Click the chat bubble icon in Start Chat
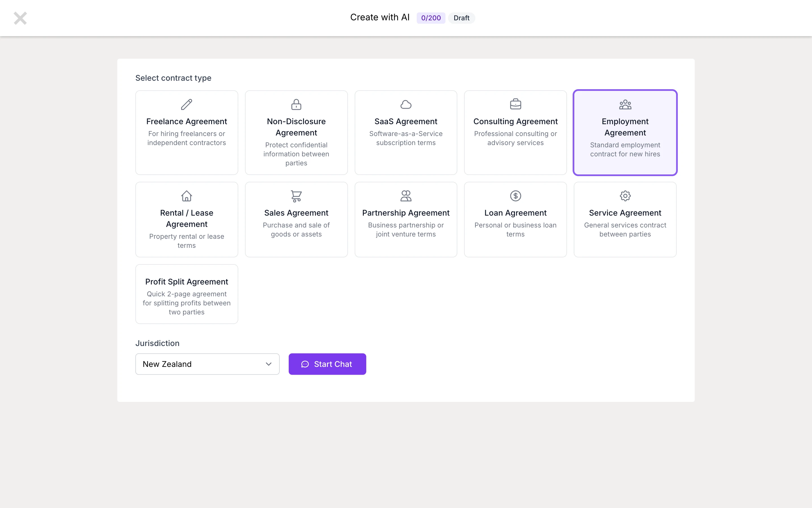Image resolution: width=812 pixels, height=508 pixels. (305, 364)
